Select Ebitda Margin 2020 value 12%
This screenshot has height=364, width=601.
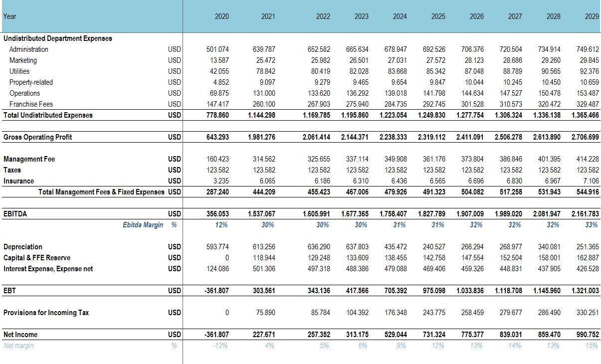coord(221,225)
